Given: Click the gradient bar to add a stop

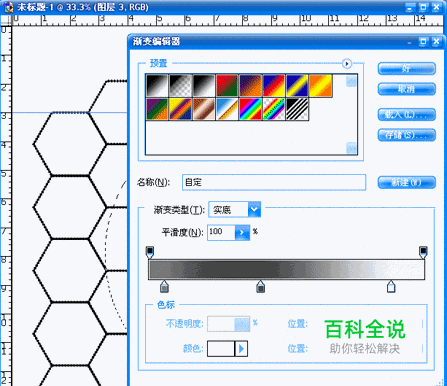Looking at the screenshot, I should point(286,269).
